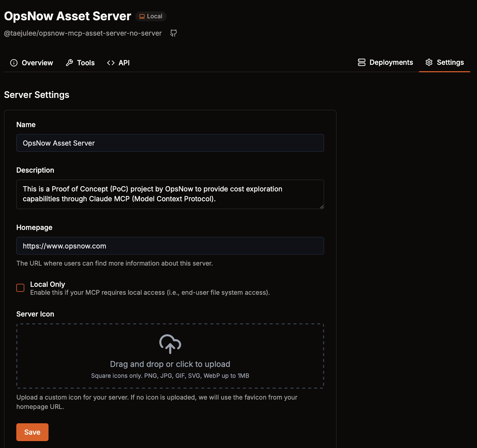Click the Server Icon upload drop zone
The image size is (477, 448).
point(170,356)
